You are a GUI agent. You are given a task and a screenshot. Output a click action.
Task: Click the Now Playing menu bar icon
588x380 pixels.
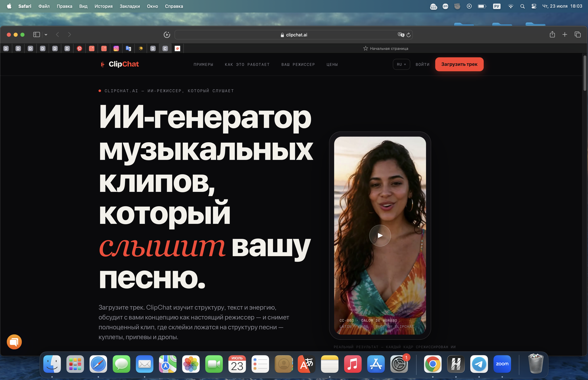(469, 6)
